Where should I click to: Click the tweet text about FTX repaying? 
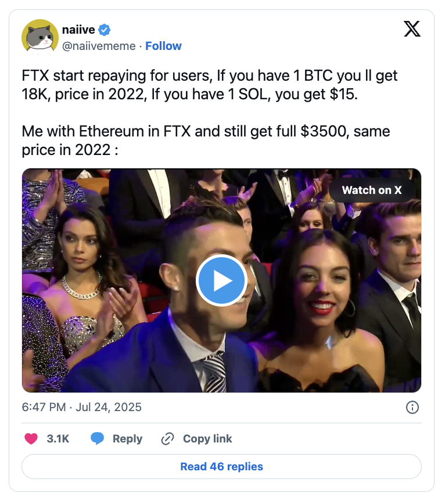(x=209, y=85)
